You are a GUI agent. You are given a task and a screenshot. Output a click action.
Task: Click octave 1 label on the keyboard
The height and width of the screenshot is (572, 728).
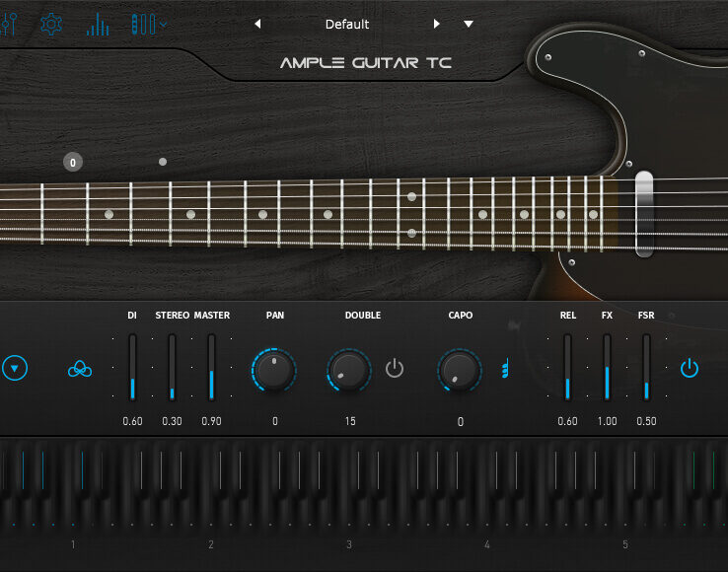73,544
